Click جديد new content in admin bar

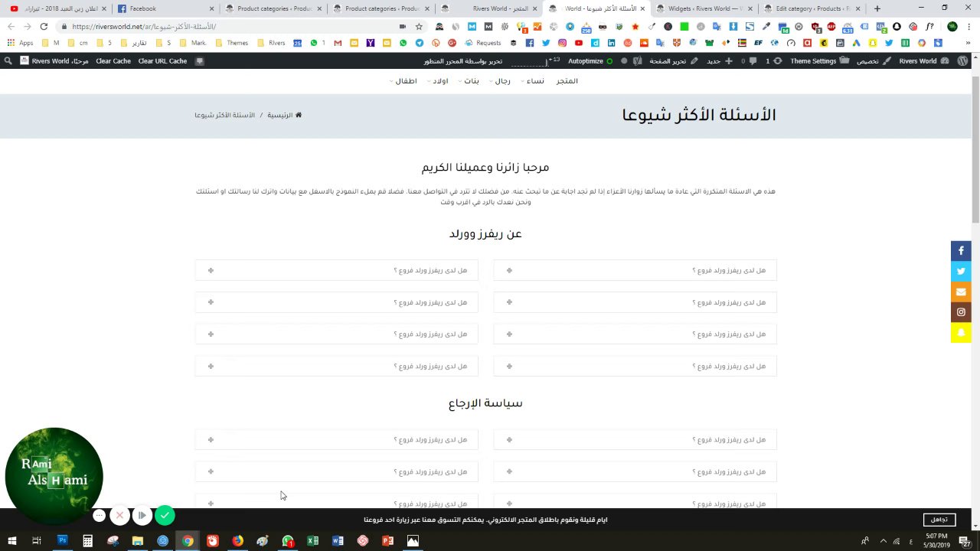coord(719,60)
